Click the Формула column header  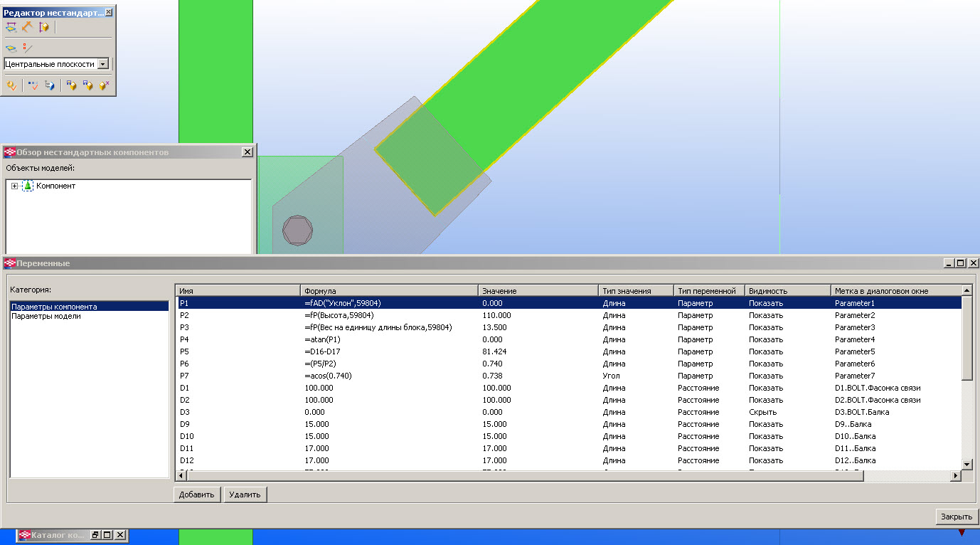coord(388,291)
